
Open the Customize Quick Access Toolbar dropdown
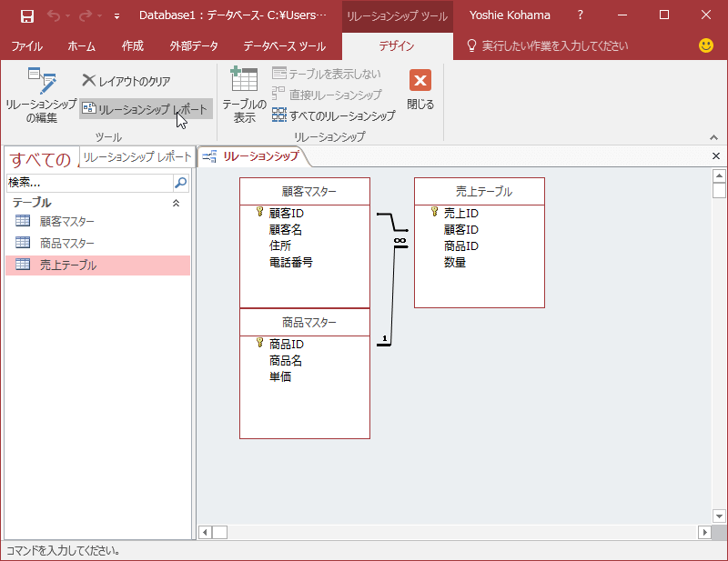(116, 16)
